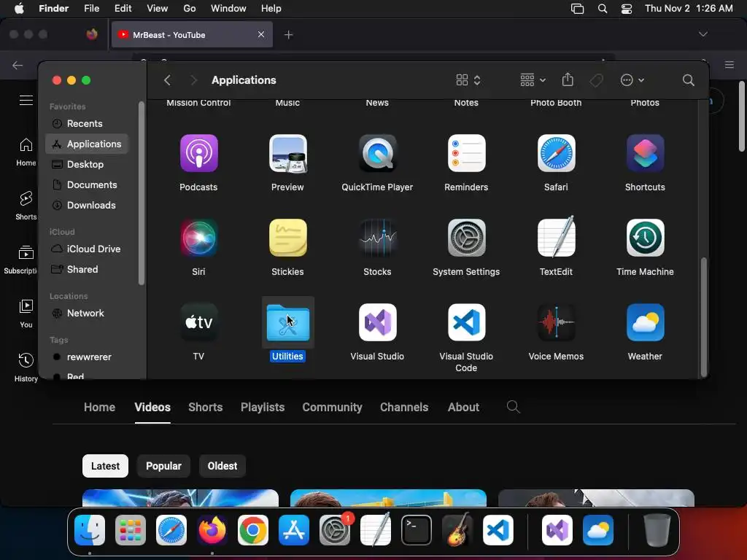
Task: Switch to the Playlists channel tab
Action: click(263, 407)
